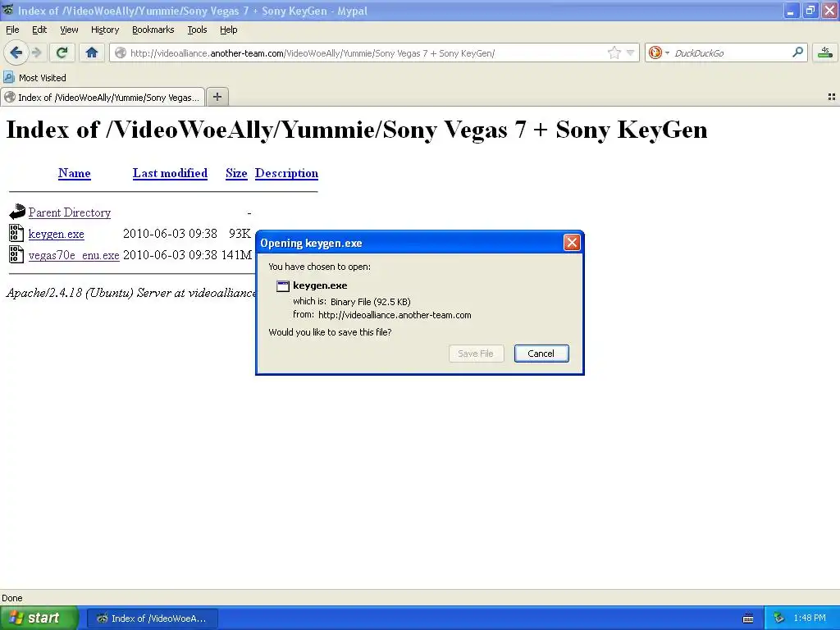The image size is (840, 630).
Task: Sort listing by Last modified column
Action: [170, 173]
